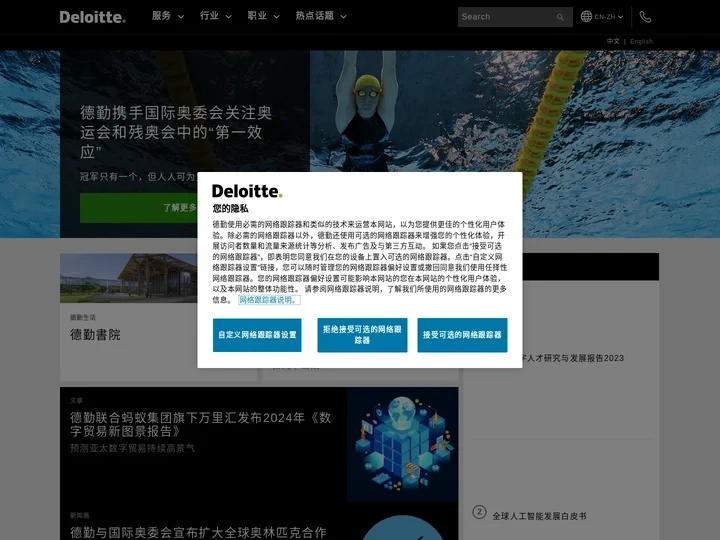Click the globe language icon
Image resolution: width=720 pixels, height=540 pixels.
coord(586,17)
